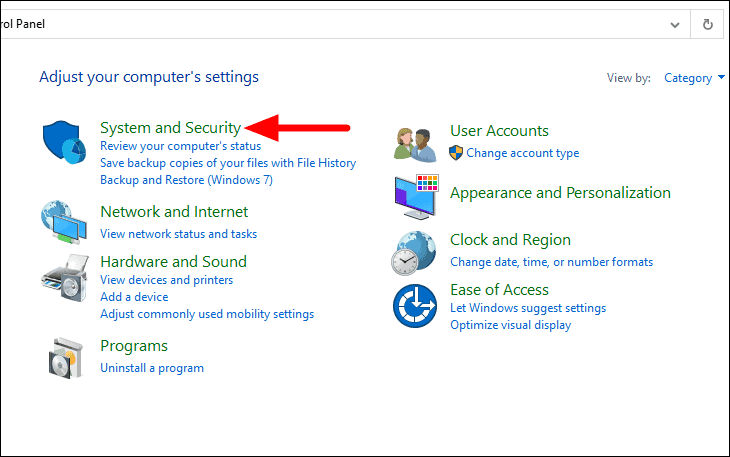Open Review your computer's status
This screenshot has width=730, height=457.
[180, 146]
